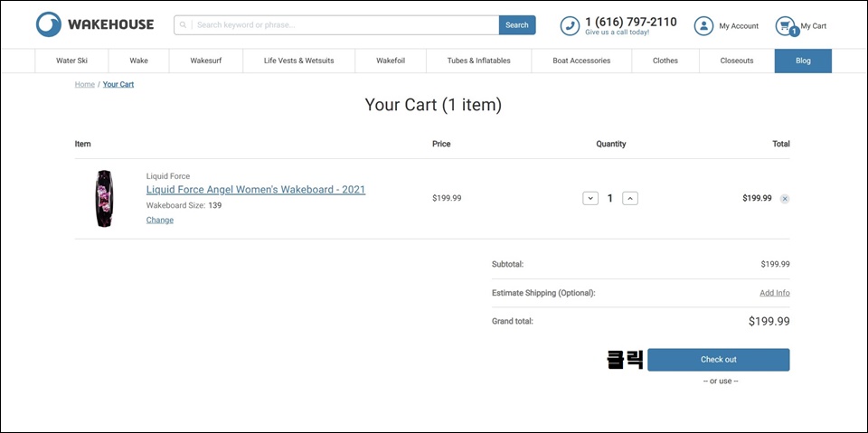Click the Check out button
This screenshot has width=868, height=433.
click(x=719, y=360)
